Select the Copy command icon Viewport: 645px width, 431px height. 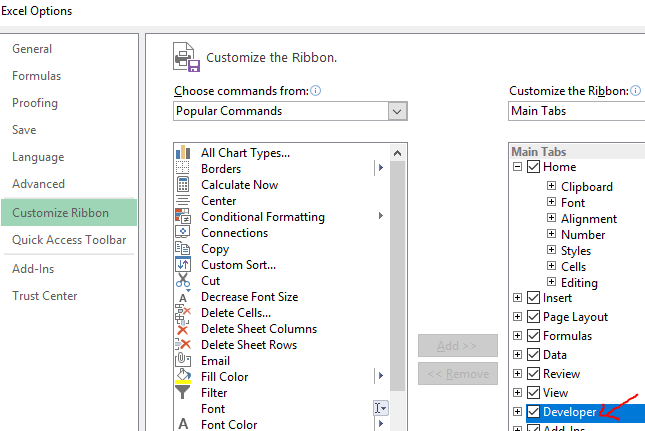coord(183,248)
